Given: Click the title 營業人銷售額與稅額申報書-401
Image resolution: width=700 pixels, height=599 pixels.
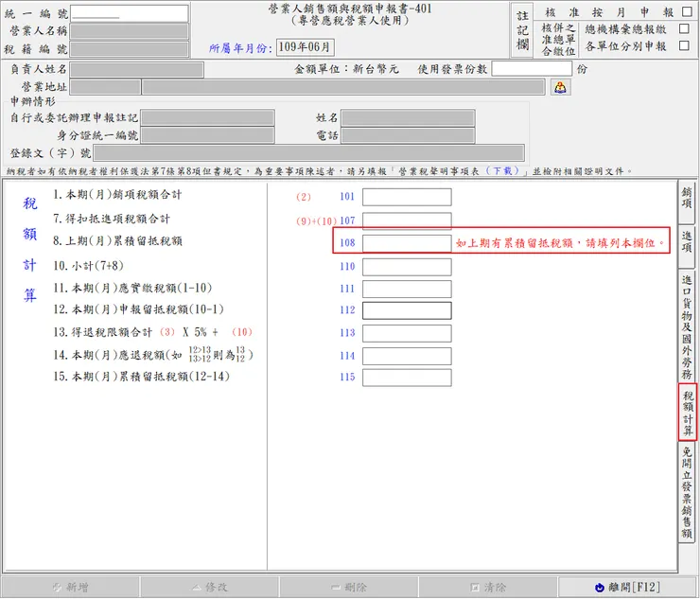Looking at the screenshot, I should click(x=350, y=9).
